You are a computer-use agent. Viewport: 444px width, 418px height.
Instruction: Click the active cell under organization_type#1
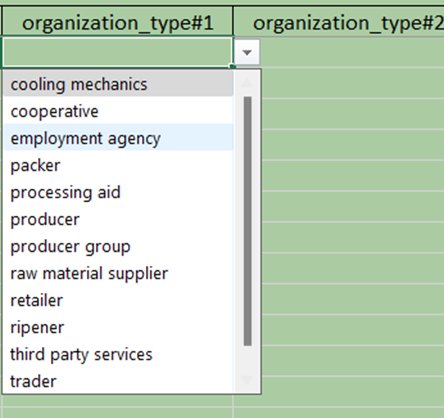117,52
